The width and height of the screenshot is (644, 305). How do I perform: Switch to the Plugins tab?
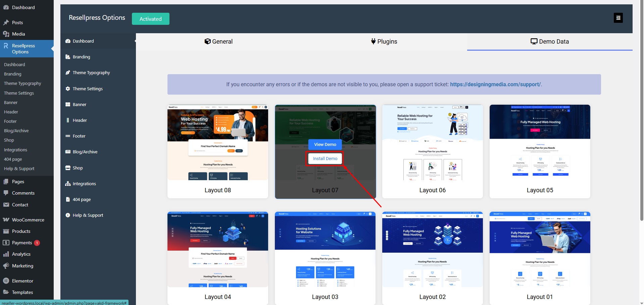click(x=384, y=42)
